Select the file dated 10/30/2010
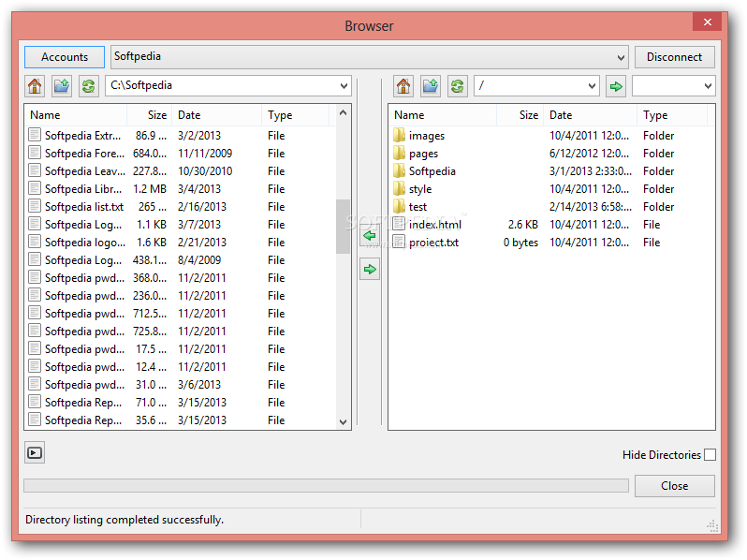The height and width of the screenshot is (560, 747). pos(181,171)
